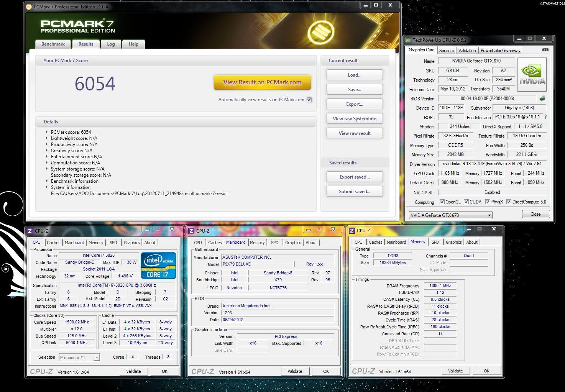Image resolution: width=565 pixels, height=392 pixels.
Task: Click the Intel Core i7 logo in CPU-Z
Action: pyautogui.click(x=158, y=265)
